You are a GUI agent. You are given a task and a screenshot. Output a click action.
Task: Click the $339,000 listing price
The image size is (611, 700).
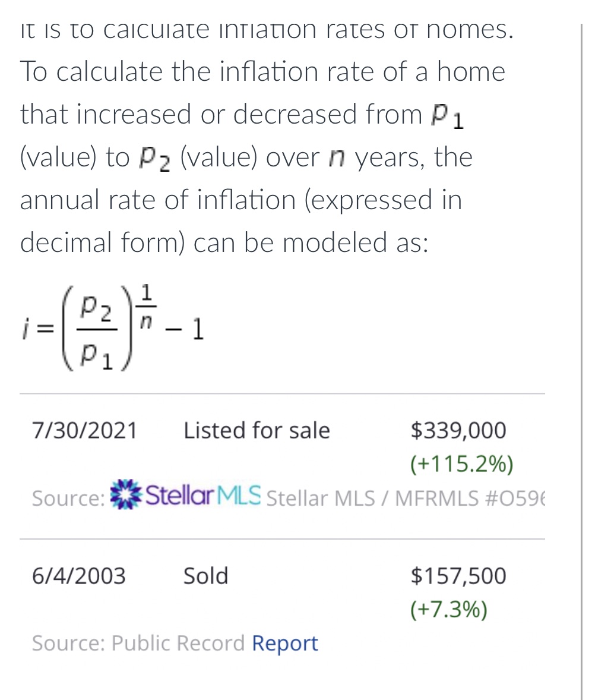[458, 430]
